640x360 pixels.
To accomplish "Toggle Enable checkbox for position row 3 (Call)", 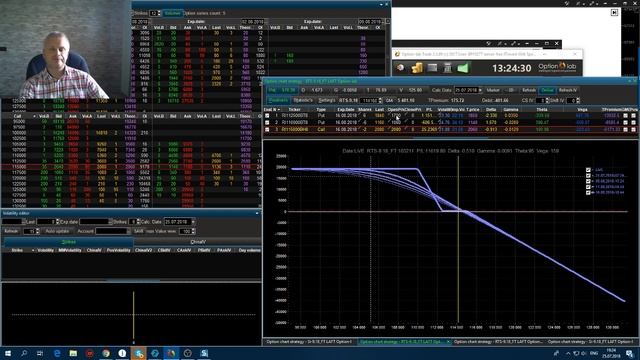I will click(x=267, y=129).
